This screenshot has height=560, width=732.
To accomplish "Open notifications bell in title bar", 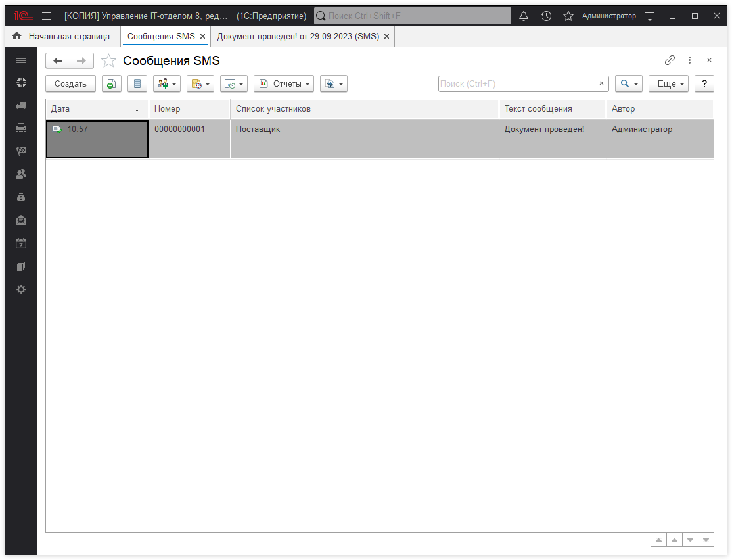I will [524, 16].
